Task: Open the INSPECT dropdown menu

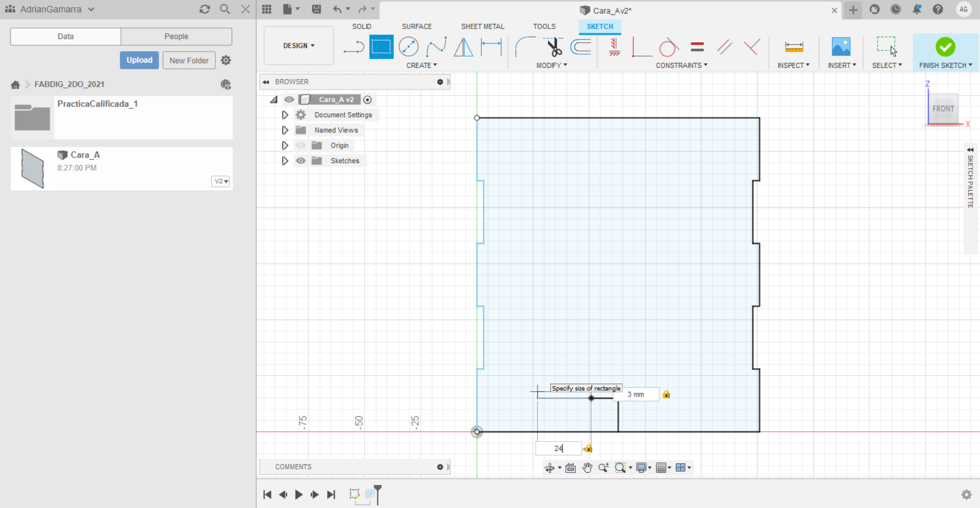Action: click(793, 65)
